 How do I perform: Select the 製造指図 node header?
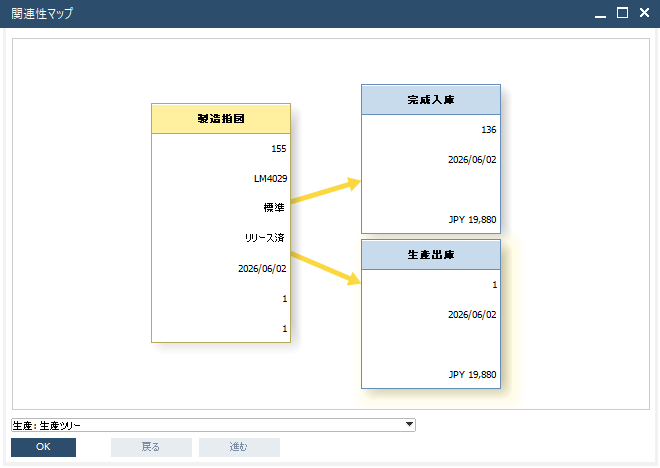click(221, 119)
